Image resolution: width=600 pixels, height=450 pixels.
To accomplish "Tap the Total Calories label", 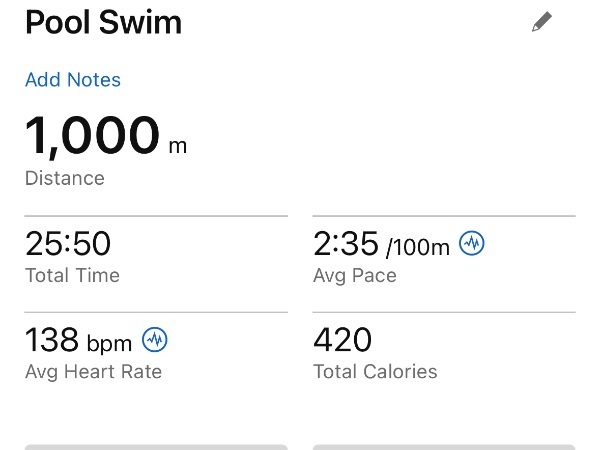I will tap(375, 372).
